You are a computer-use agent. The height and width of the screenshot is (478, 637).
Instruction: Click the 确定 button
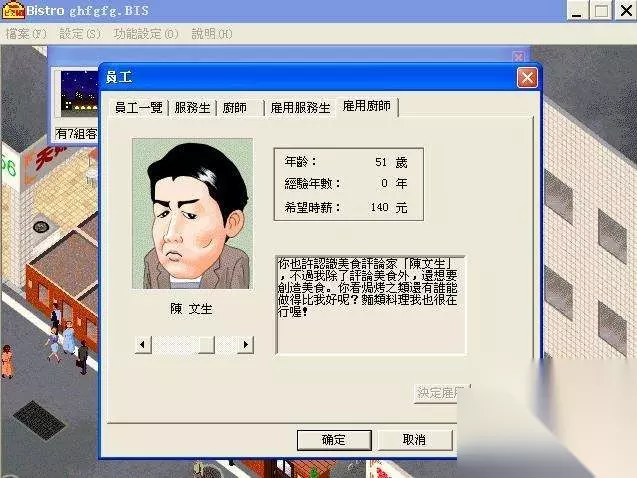[334, 440]
